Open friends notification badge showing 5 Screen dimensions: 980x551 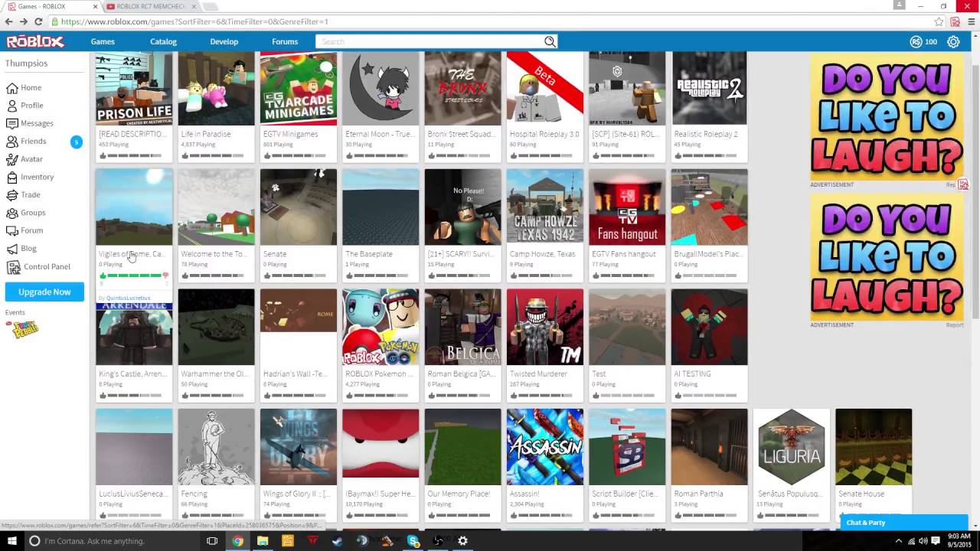[76, 142]
